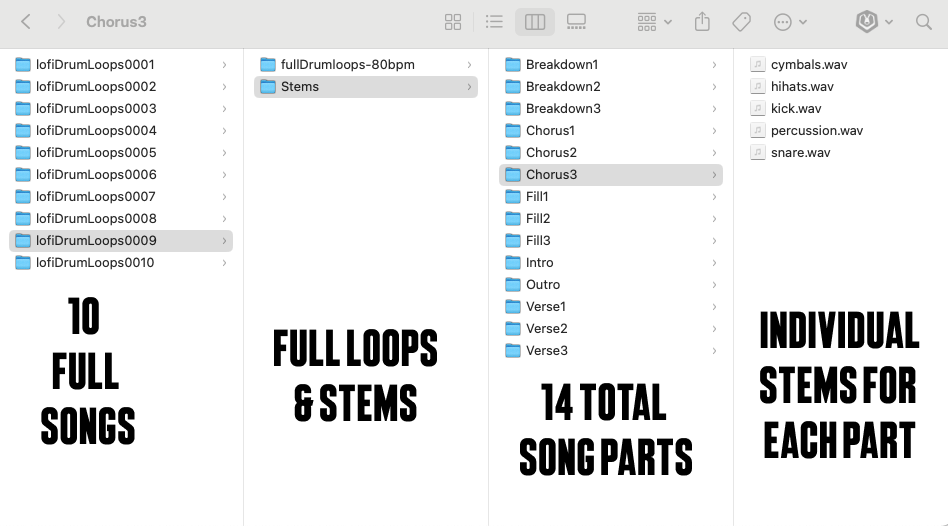
Task: Switch to list view
Action: 494,22
